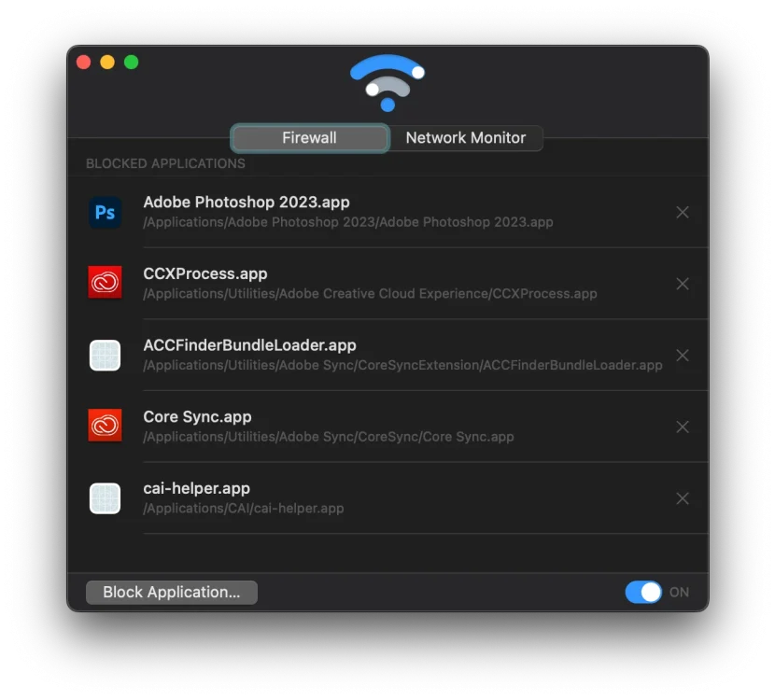Click the Core Sync Creative Cloud icon
This screenshot has height=700, width=775.
105,426
